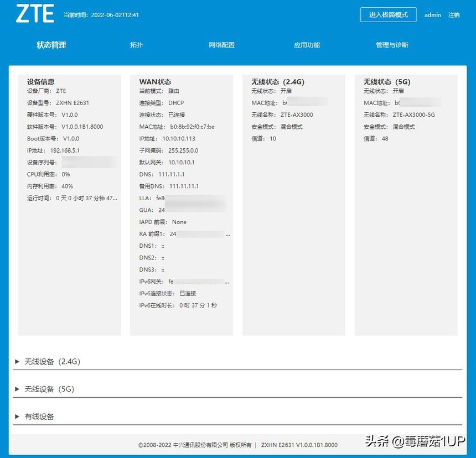Select device model value ZXHN E2631
The image size is (476, 458).
[73, 103]
